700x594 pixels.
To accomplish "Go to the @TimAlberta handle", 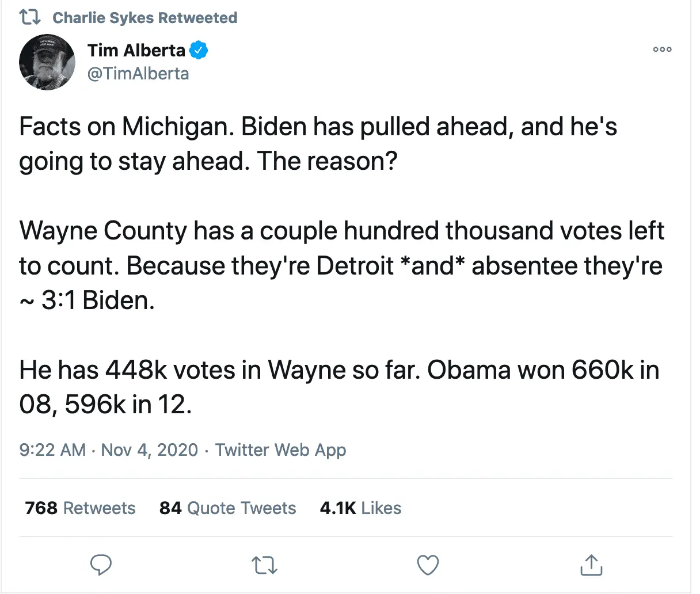I will coord(138,74).
